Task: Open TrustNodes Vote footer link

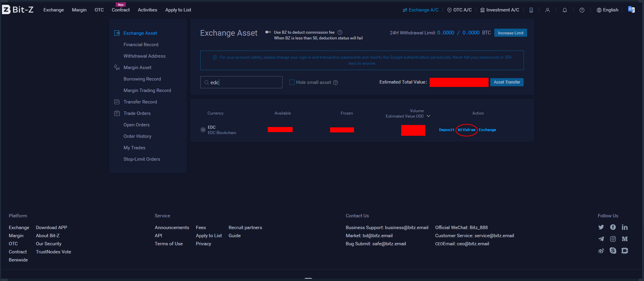Action: pyautogui.click(x=54, y=252)
